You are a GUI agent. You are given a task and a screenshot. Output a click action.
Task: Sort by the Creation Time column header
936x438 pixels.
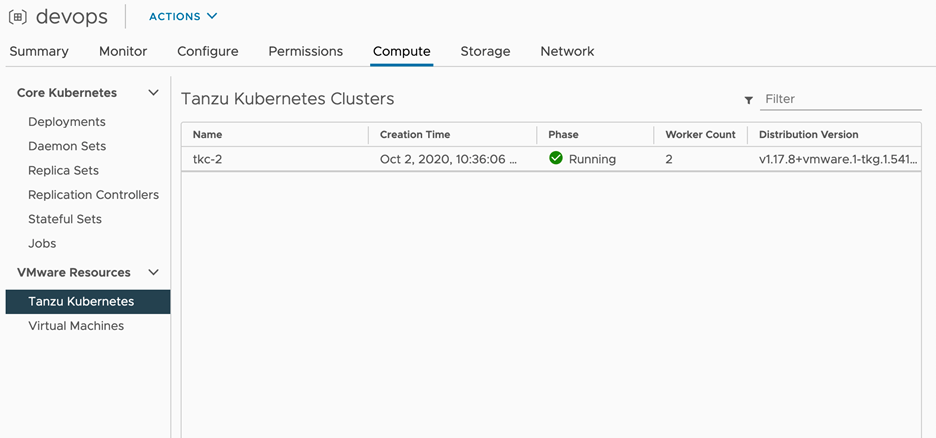tap(415, 134)
